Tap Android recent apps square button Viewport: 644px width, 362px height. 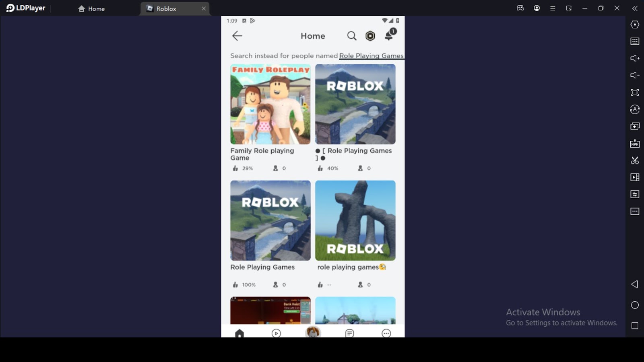[635, 326]
